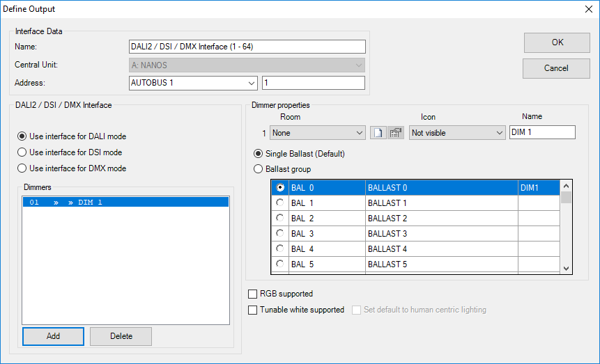Add a new dimmer with Add button
Image resolution: width=600 pixels, height=364 pixels.
click(53, 336)
